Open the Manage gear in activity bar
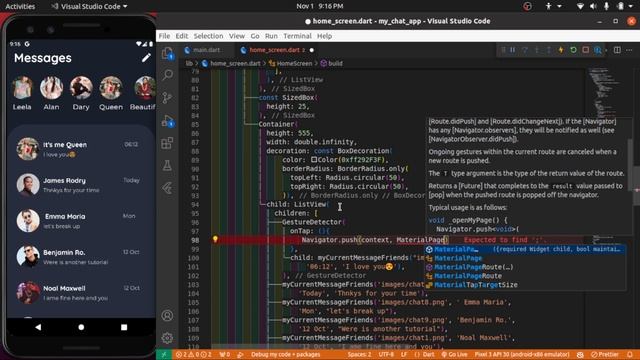Screen dimensions: 640x360 (x=167, y=338)
